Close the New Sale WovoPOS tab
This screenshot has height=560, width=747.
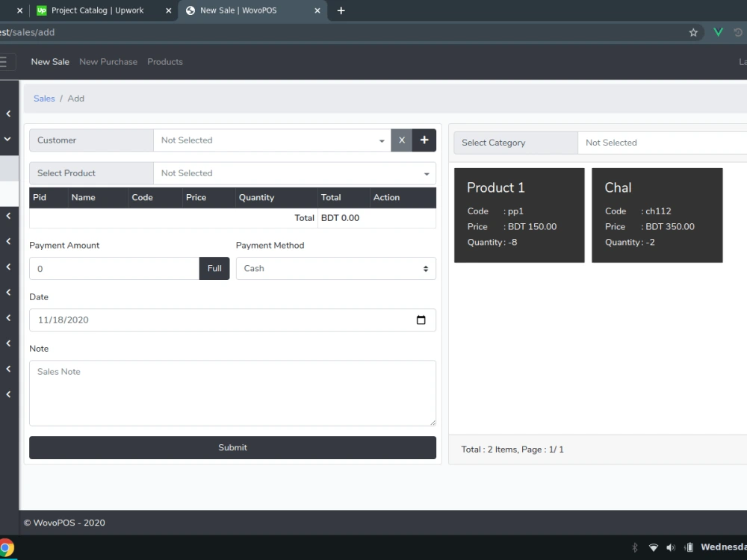[317, 10]
